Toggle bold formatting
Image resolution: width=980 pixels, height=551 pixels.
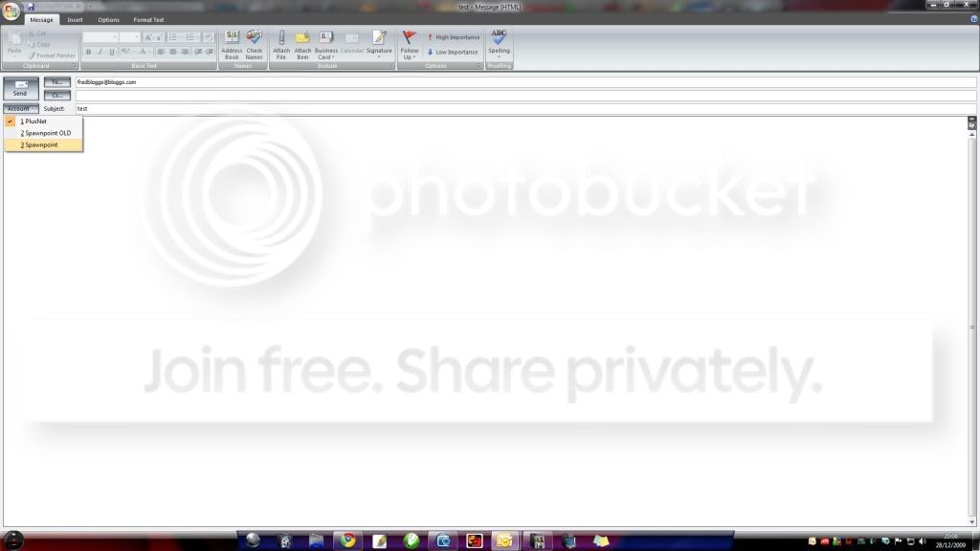point(88,52)
